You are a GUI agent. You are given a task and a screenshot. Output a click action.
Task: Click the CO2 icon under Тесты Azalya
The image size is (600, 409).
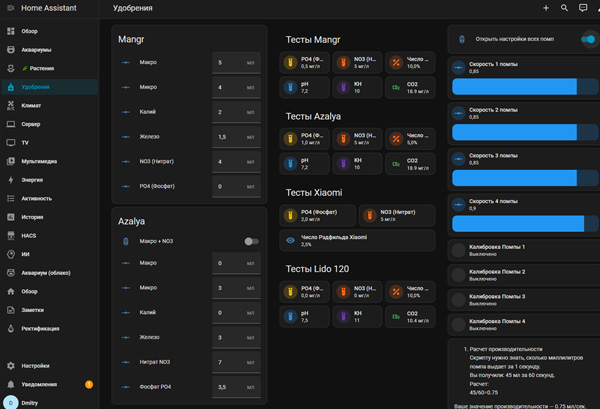[x=396, y=163]
